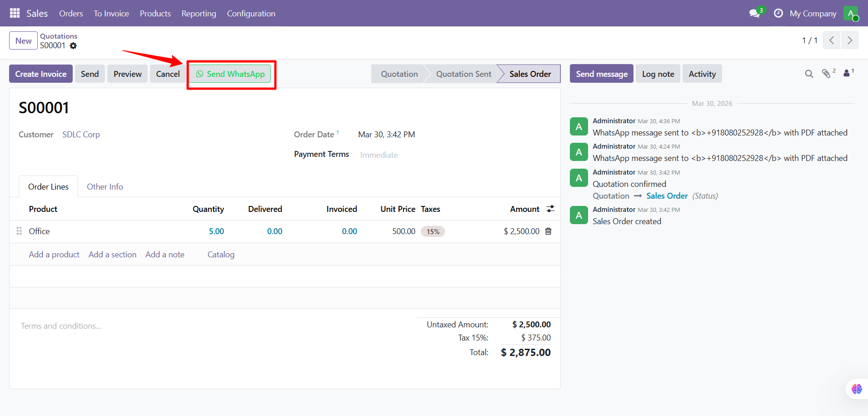Screen dimensions: 868x416
Task: Open the attachments paperclip icon
Action: 827,73
